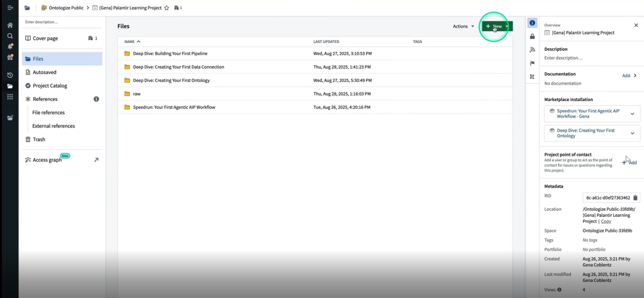This screenshot has height=298, width=644.
Task: Click the starred folder icon in dark sidebar
Action: tap(10, 118)
